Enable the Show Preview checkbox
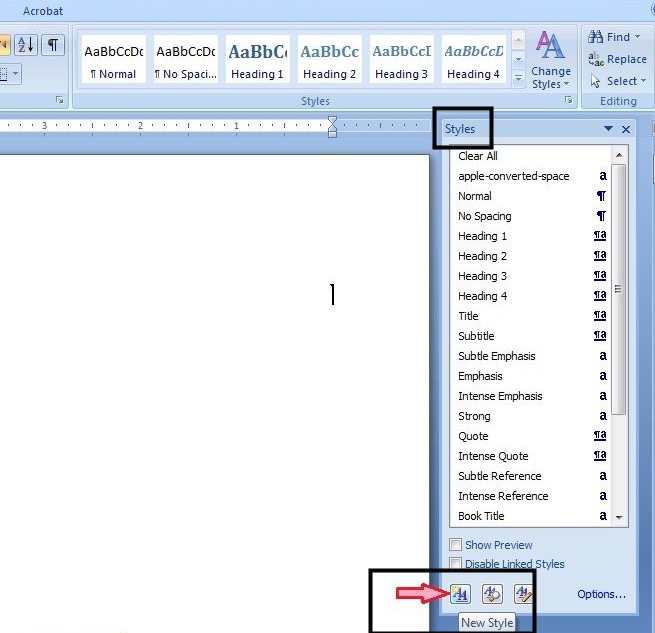Screen dimensions: 655x633 456,545
